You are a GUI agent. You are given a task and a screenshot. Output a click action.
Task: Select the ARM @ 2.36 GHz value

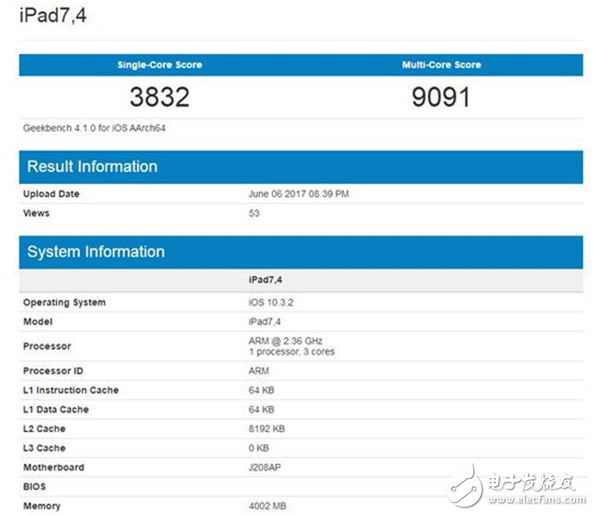(285, 341)
